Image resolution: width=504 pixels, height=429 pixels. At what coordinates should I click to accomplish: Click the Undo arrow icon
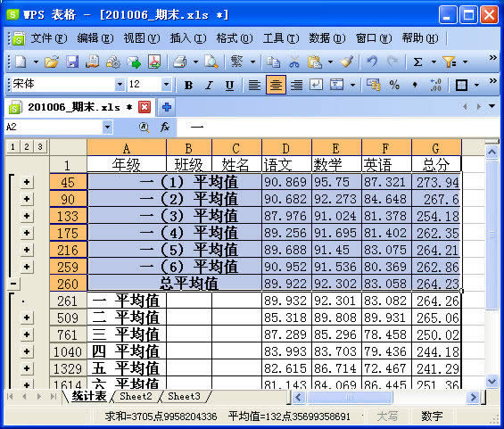[372, 62]
